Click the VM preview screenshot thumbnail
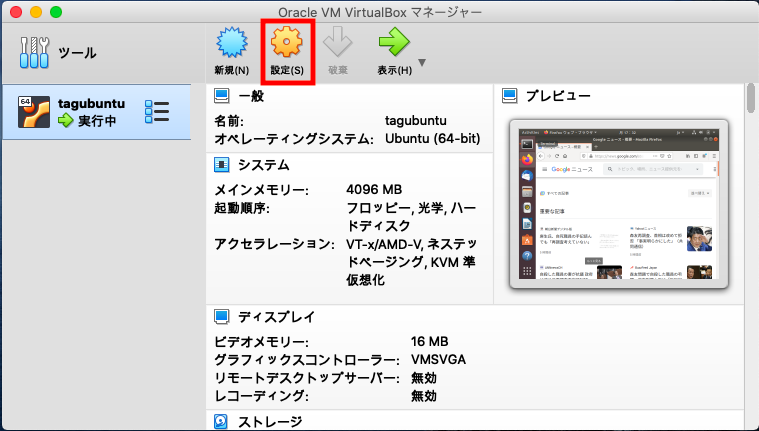 (619, 204)
